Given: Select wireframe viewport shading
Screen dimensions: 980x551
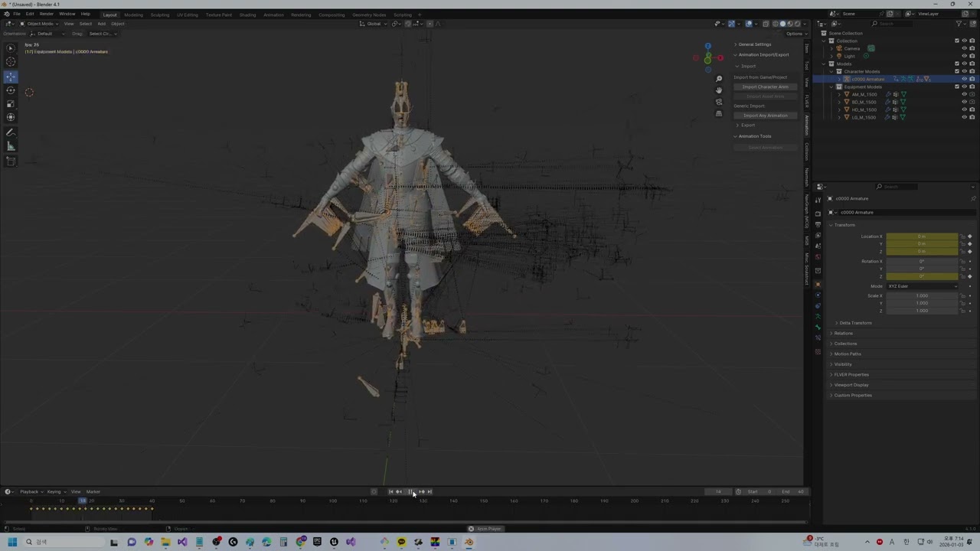Looking at the screenshot, I should point(774,24).
